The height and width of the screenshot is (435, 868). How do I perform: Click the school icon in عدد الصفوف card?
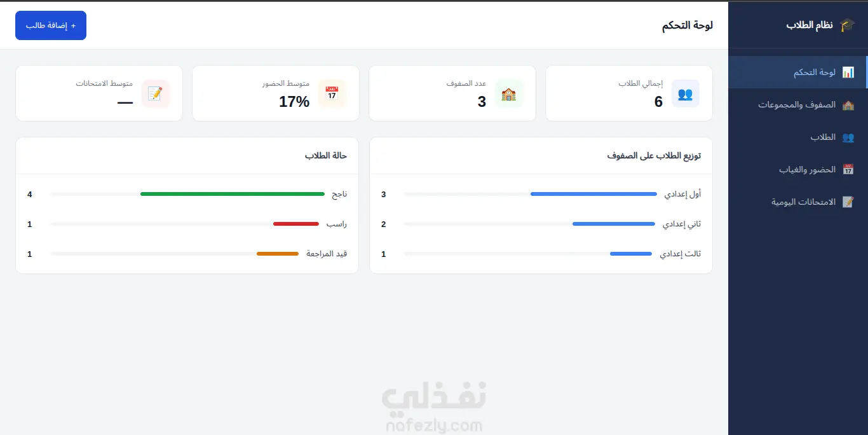click(x=508, y=93)
